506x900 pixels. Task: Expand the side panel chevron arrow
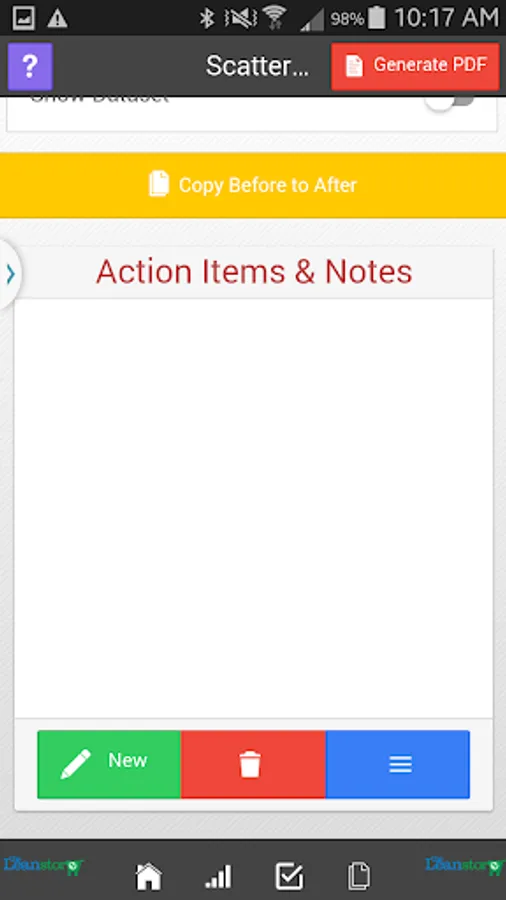point(10,275)
